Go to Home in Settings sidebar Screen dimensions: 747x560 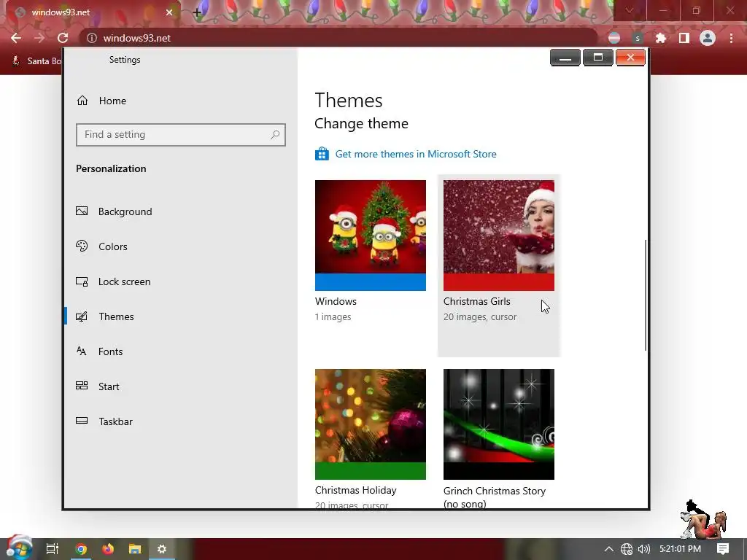pyautogui.click(x=112, y=101)
